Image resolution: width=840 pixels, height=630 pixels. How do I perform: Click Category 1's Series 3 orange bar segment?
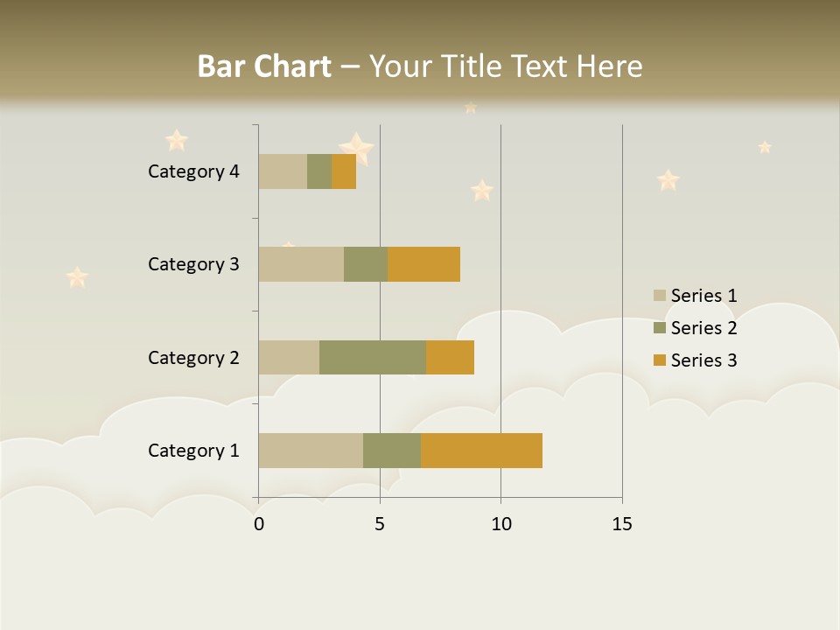[x=481, y=451]
